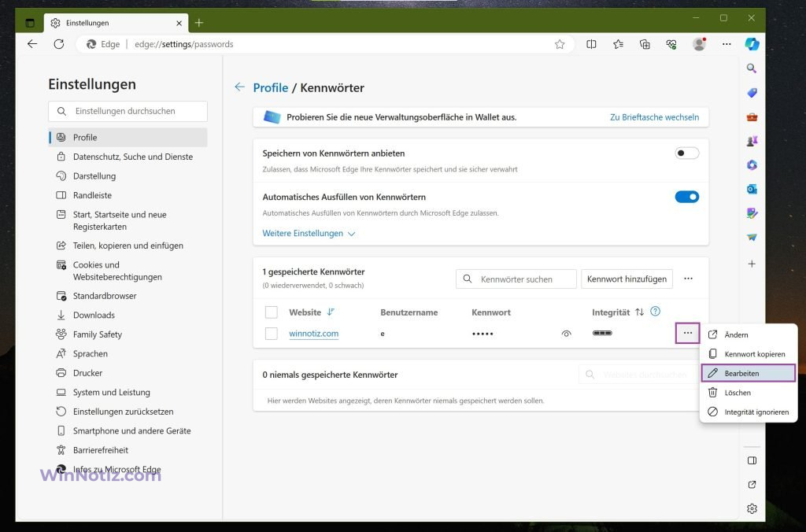Click the browser refresh icon

pyautogui.click(x=58, y=44)
